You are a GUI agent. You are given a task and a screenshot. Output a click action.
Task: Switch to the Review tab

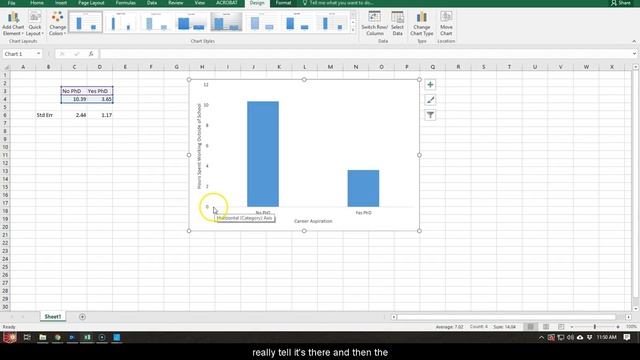pos(176,3)
